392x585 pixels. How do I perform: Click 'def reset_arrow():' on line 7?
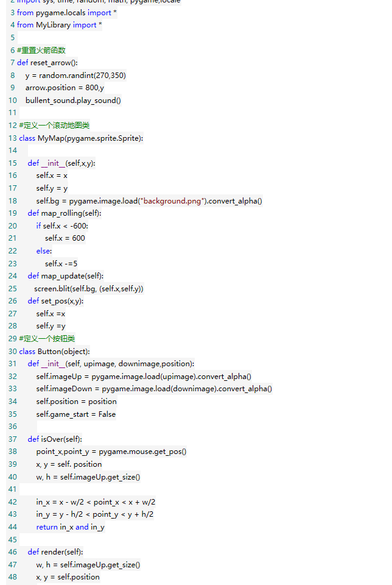(47, 63)
